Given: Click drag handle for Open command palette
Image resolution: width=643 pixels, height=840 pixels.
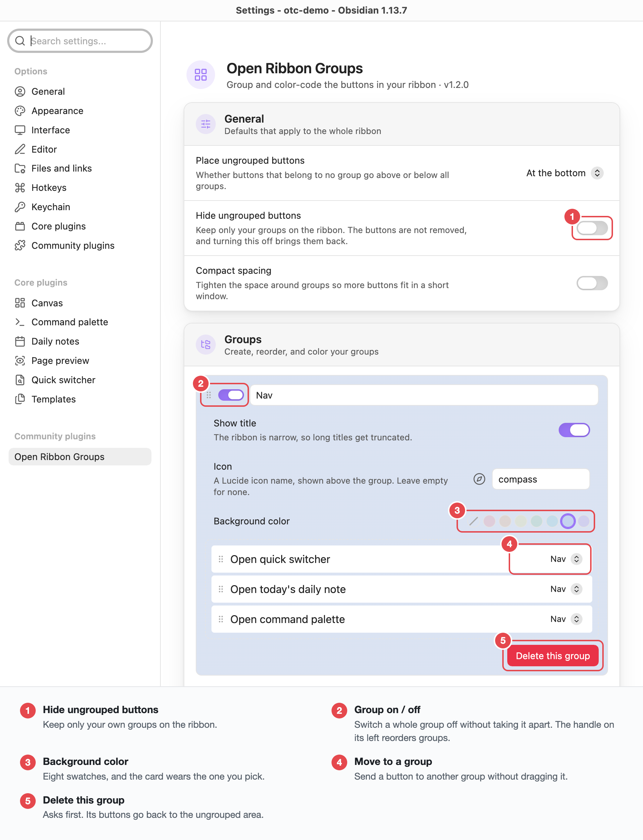Looking at the screenshot, I should (221, 619).
